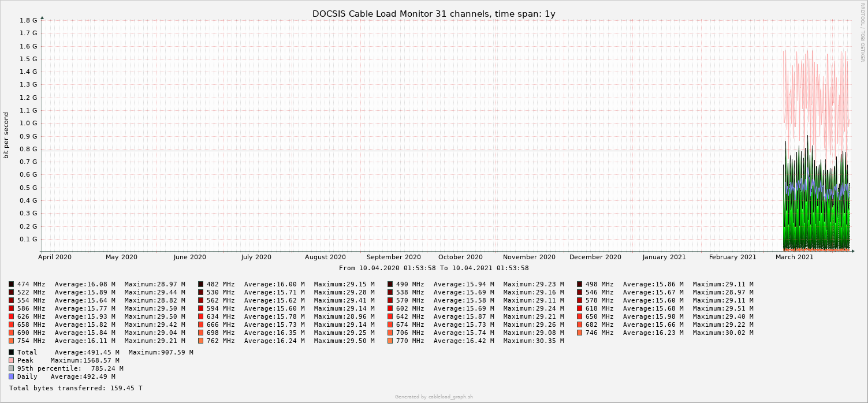Click the chart title text
Image resolution: width=868 pixels, height=403 pixels.
(x=434, y=14)
